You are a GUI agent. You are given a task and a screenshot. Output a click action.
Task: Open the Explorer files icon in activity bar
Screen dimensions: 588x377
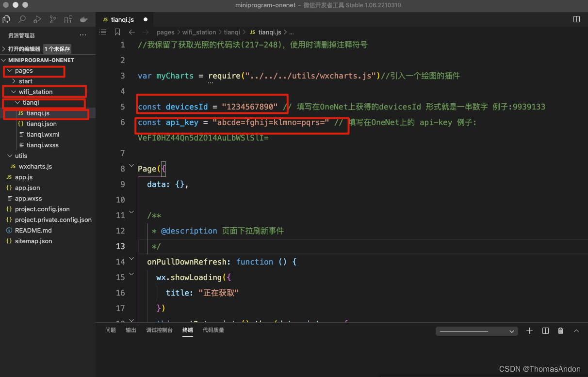coord(6,20)
